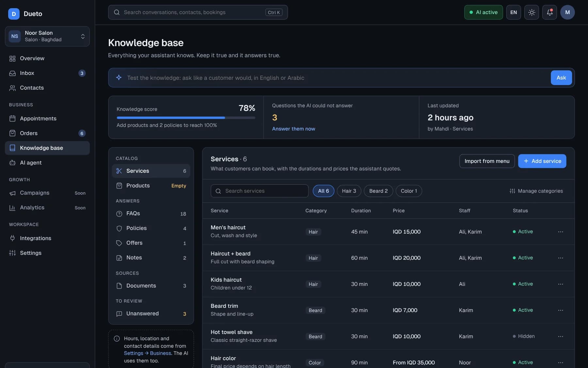Image resolution: width=588 pixels, height=368 pixels.
Task: Click the Dueto logo icon
Action: [14, 14]
